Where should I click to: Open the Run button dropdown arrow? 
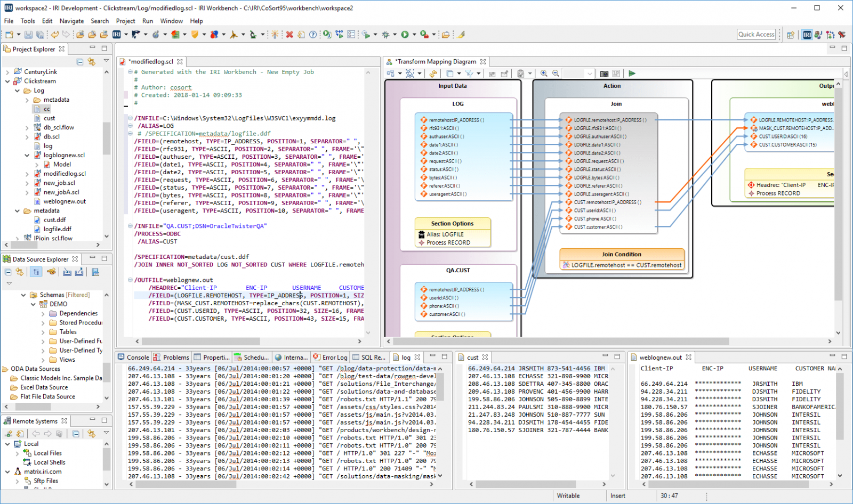415,35
